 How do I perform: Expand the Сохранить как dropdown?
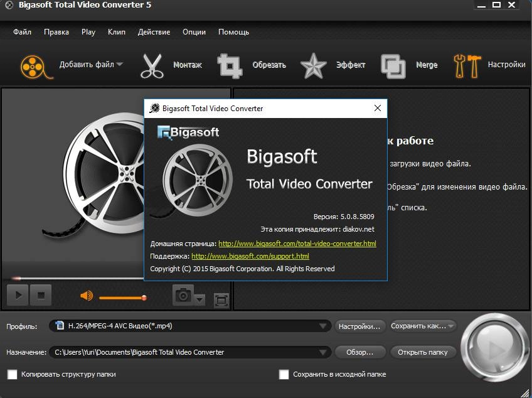click(450, 326)
